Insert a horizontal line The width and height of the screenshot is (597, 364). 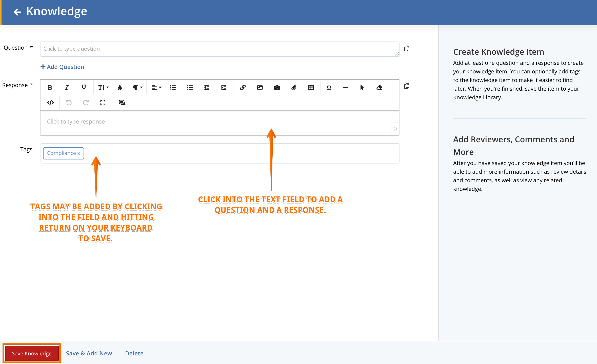(x=345, y=88)
